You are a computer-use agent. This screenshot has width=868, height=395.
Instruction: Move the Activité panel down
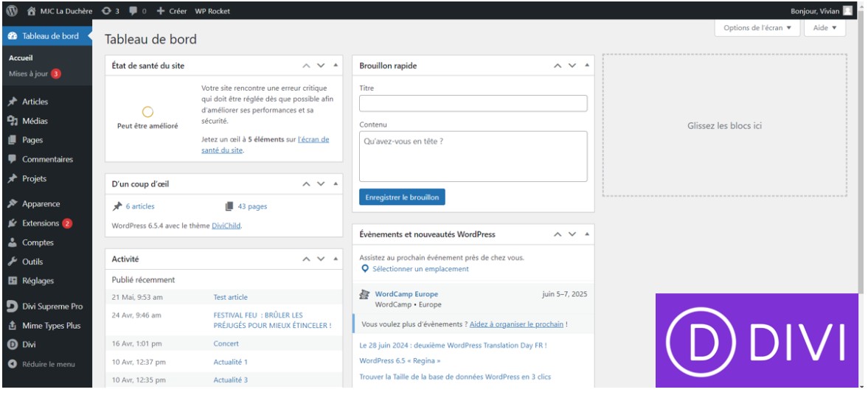click(321, 259)
